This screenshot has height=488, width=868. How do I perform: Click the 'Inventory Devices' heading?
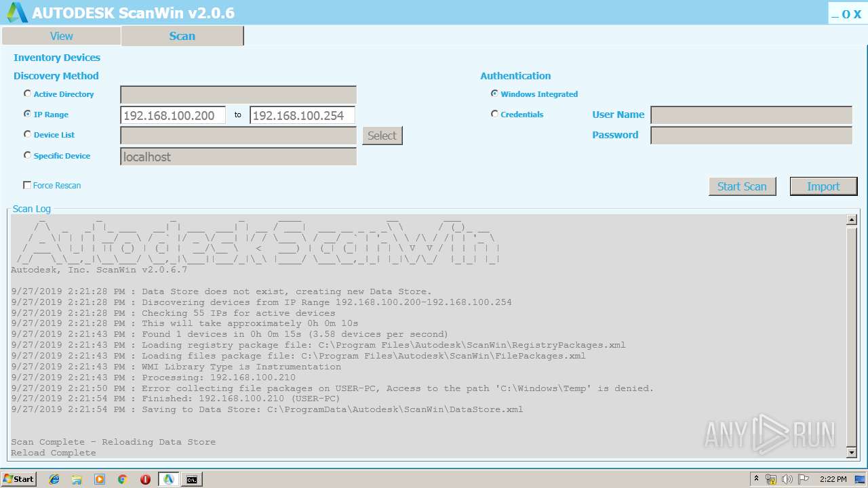pyautogui.click(x=57, y=58)
